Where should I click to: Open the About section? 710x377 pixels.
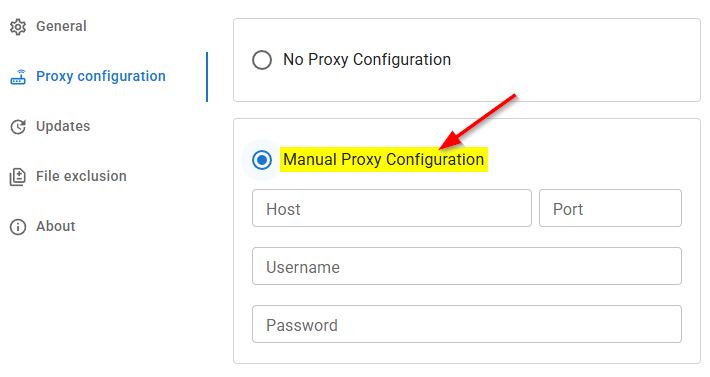pos(56,226)
